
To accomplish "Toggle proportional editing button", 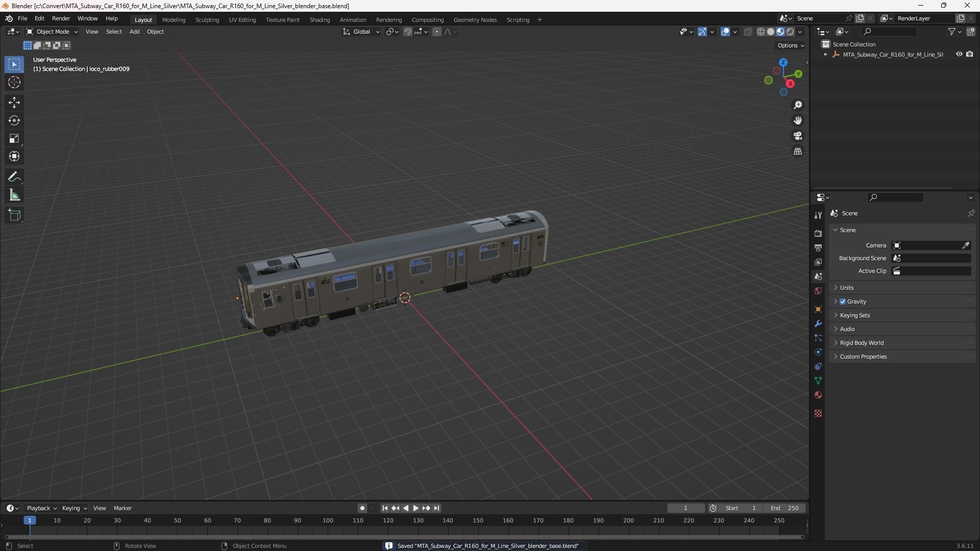I will point(437,32).
